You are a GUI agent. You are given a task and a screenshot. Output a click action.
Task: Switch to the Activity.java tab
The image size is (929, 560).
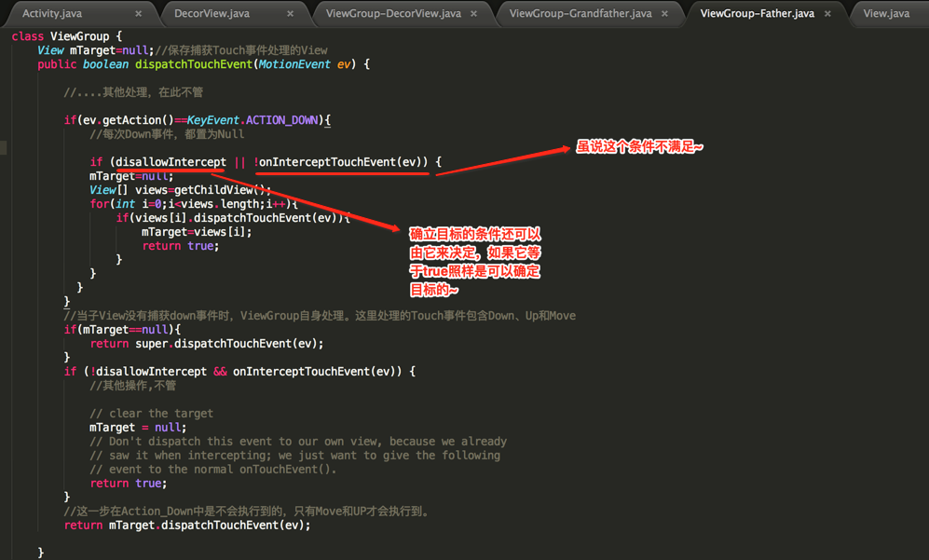[52, 13]
